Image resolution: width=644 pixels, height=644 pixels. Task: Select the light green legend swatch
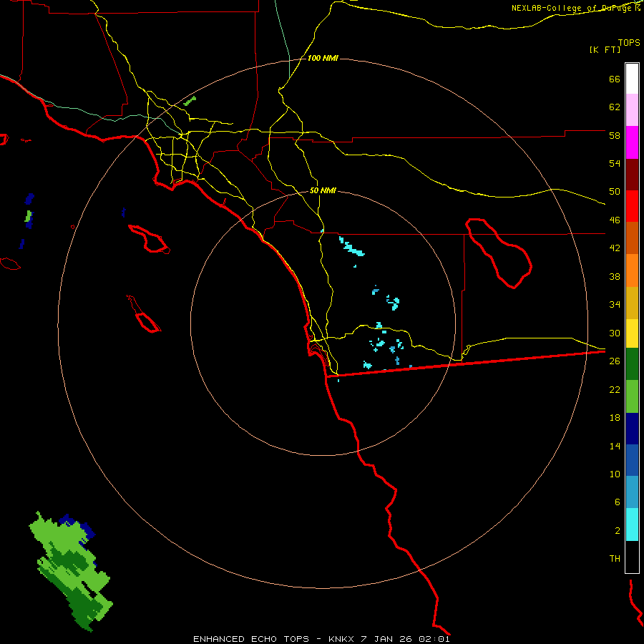[632, 396]
